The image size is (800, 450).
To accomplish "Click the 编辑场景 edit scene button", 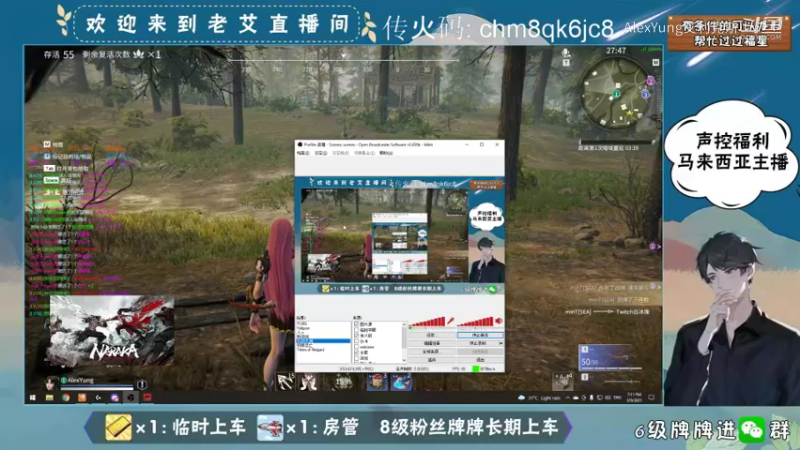I will coord(431,343).
